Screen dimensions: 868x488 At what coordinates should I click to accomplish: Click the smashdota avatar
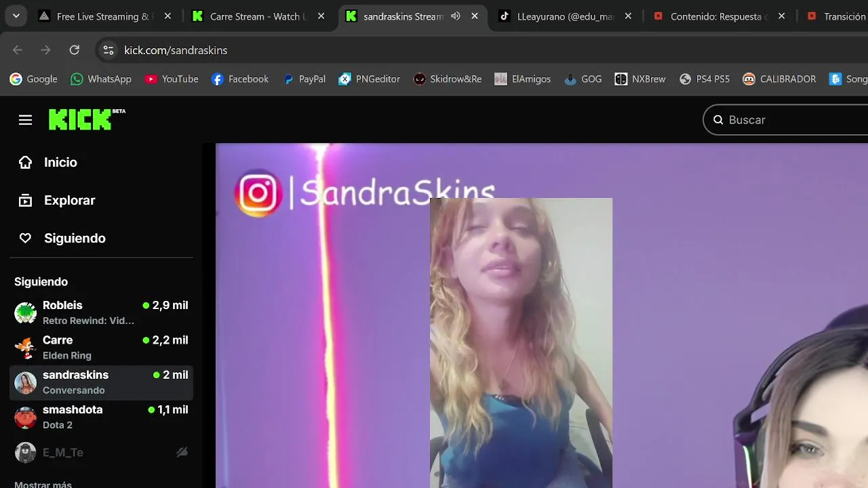(26, 417)
